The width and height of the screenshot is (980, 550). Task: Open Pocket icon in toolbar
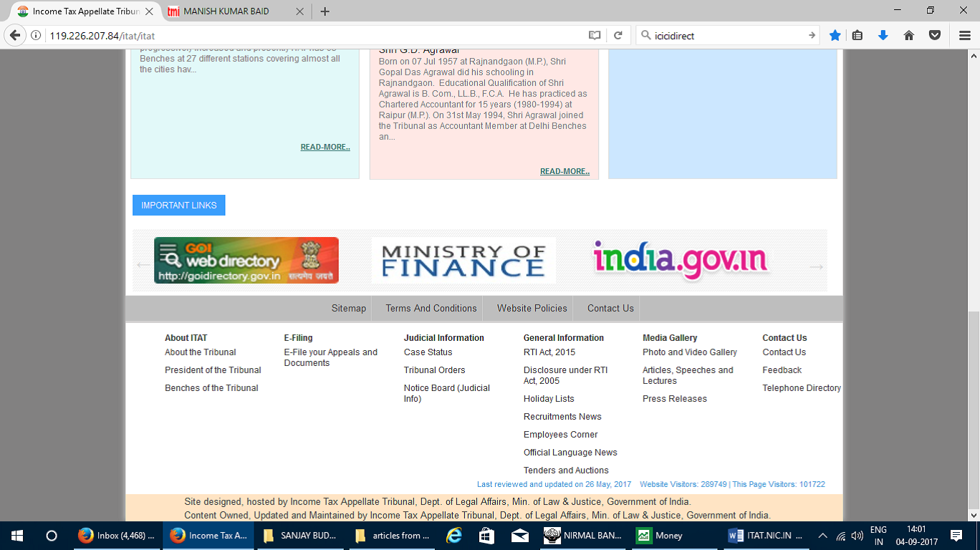pos(934,35)
